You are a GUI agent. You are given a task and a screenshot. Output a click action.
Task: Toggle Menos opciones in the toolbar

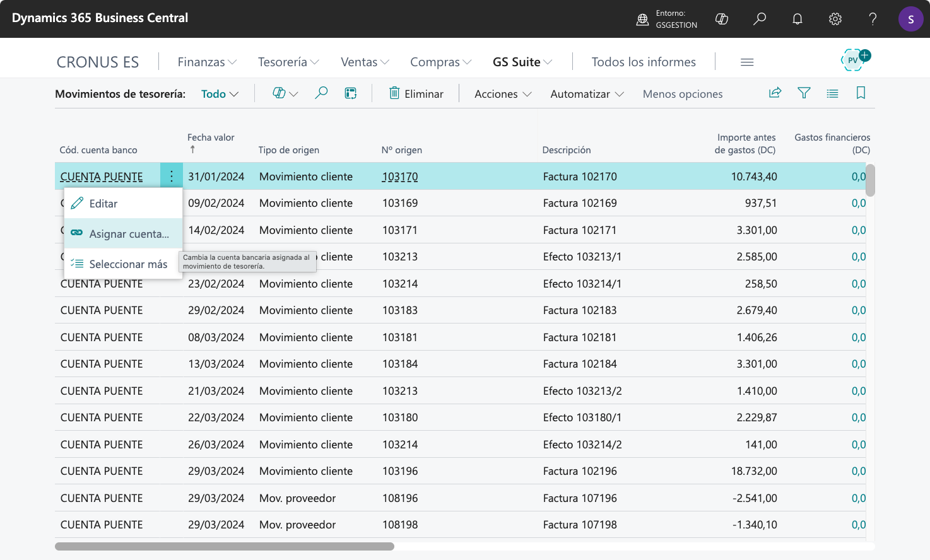pos(683,94)
